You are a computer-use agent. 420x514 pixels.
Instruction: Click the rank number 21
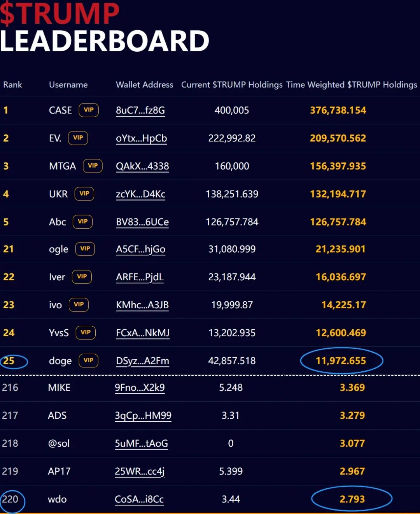(x=9, y=249)
